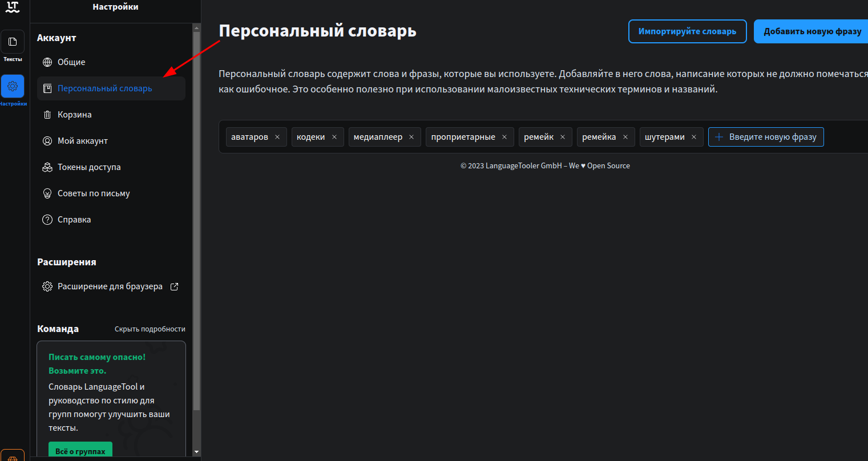Remove the word кодеки from dictionary
The width and height of the screenshot is (868, 461).
[334, 137]
